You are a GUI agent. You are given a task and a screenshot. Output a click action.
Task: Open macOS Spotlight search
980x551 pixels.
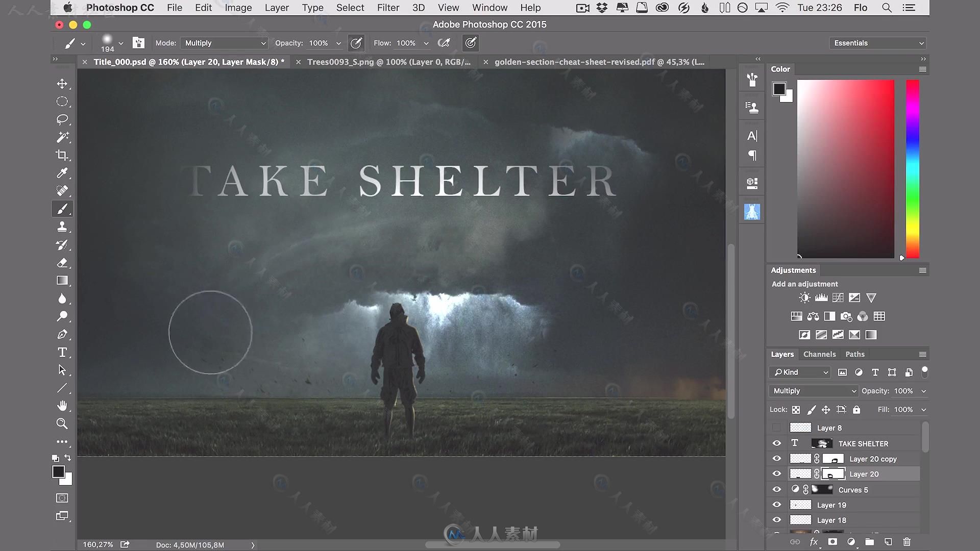point(887,8)
